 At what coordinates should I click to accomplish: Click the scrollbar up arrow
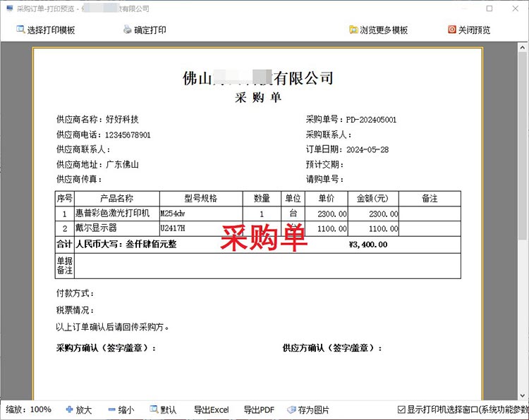pos(522,47)
